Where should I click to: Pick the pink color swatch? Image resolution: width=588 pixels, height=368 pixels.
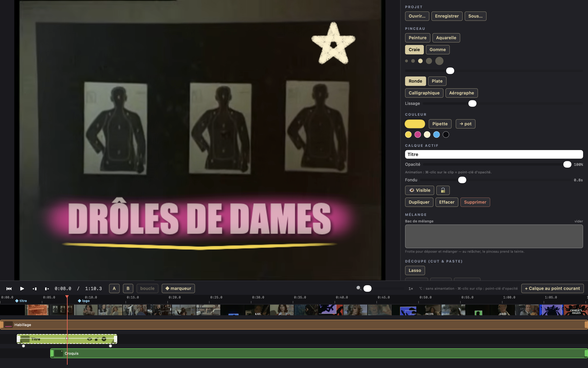(418, 135)
